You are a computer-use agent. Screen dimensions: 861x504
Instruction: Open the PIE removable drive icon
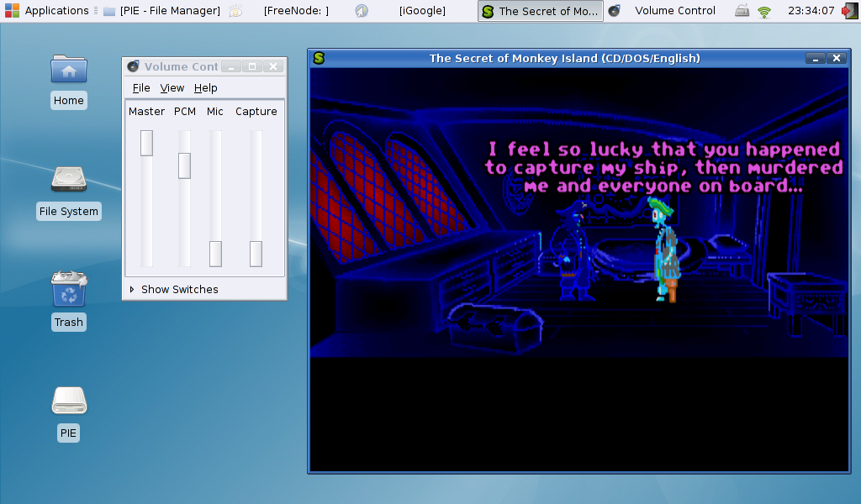(x=69, y=401)
